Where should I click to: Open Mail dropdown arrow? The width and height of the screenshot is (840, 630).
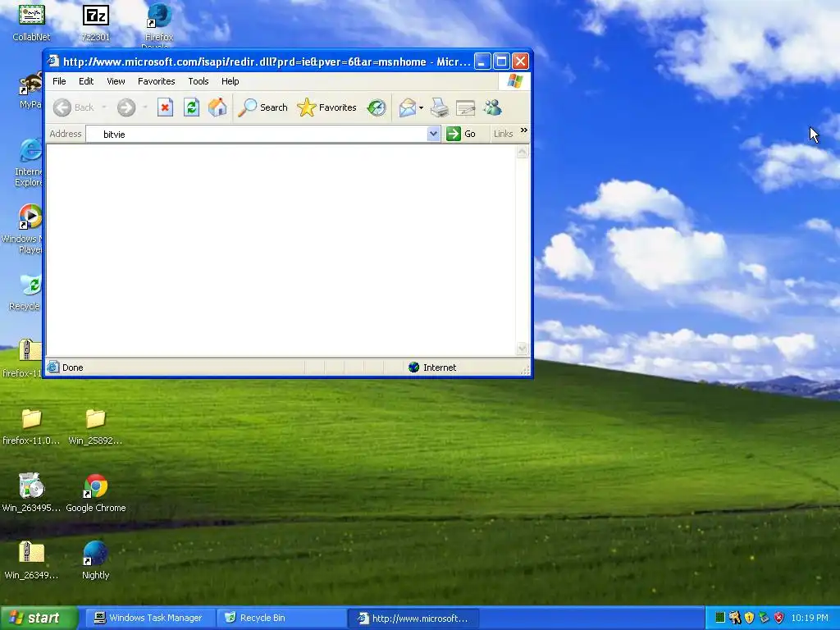[x=421, y=107]
